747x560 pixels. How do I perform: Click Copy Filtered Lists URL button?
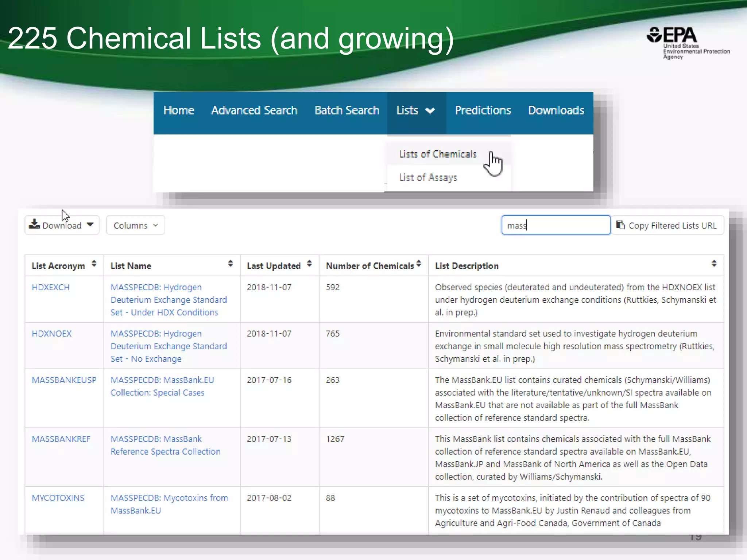point(667,225)
